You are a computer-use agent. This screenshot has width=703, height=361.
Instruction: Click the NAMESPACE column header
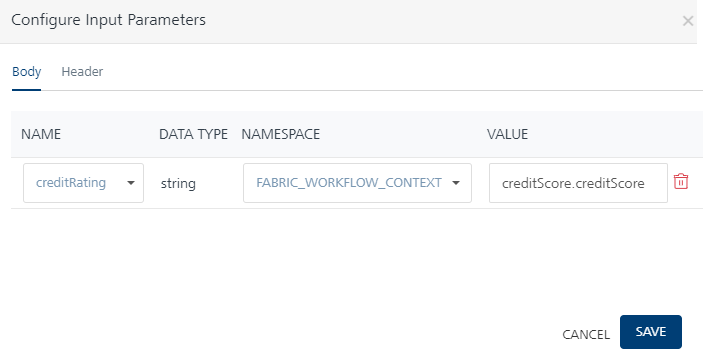[x=281, y=134]
